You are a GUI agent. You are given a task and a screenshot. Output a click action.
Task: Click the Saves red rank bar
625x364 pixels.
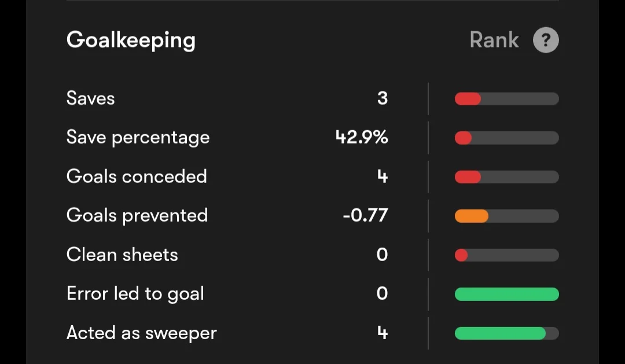click(x=506, y=99)
